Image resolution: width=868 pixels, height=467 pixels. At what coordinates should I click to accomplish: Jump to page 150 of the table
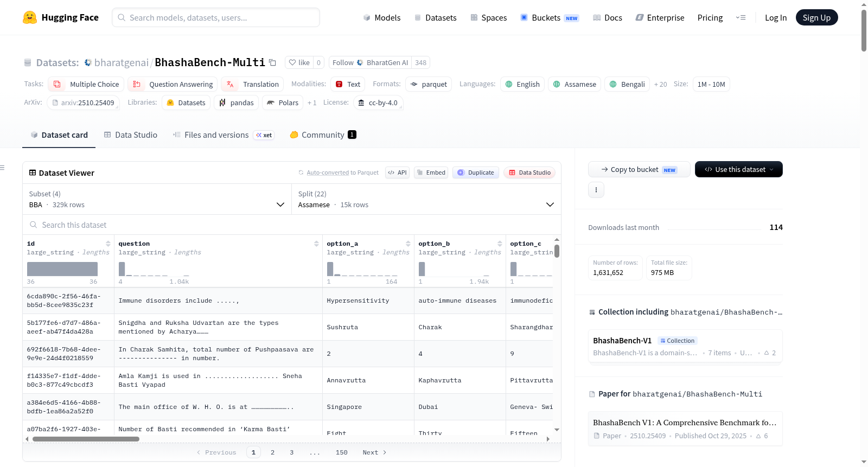click(x=341, y=452)
